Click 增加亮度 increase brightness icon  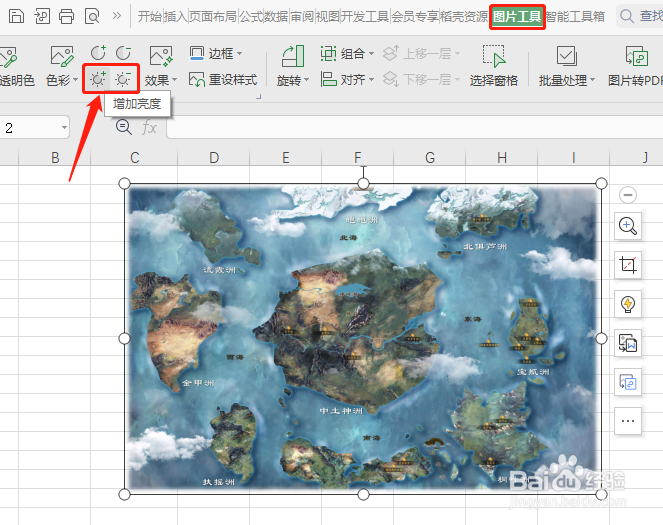pyautogui.click(x=98, y=79)
